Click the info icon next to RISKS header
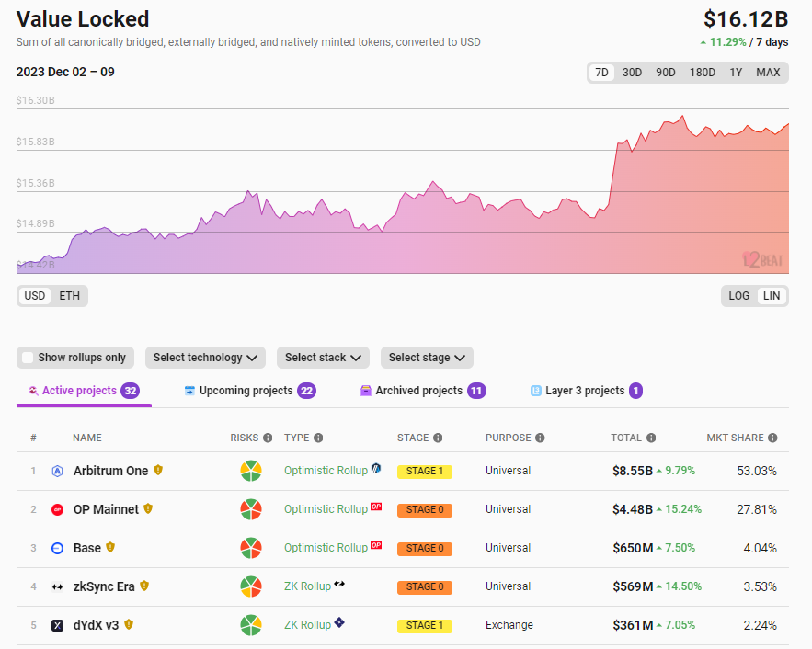The width and height of the screenshot is (812, 649). click(x=268, y=438)
